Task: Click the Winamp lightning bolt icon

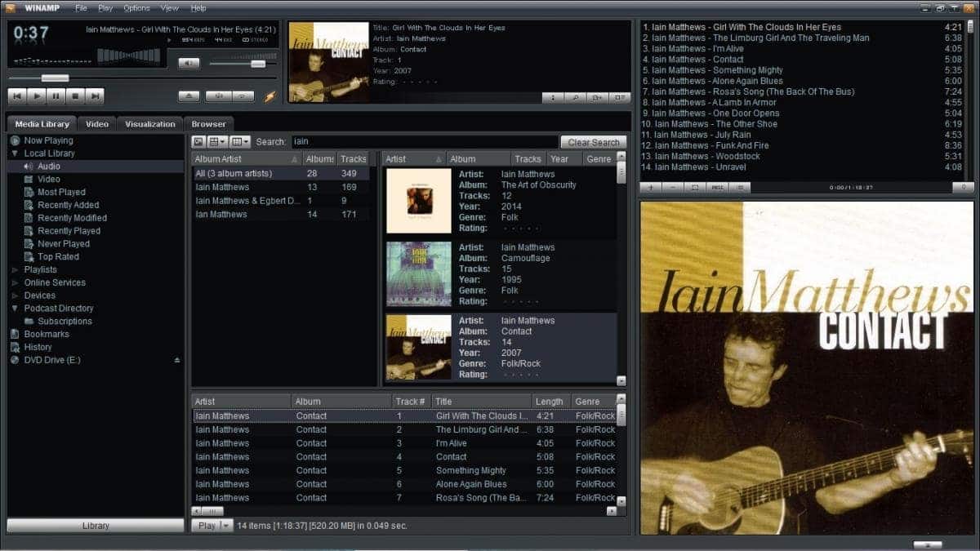Action: pos(269,96)
